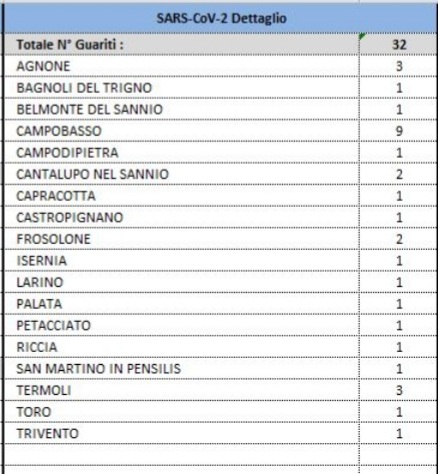Click the LARINO cell
This screenshot has width=438, height=474.
pos(182,282)
